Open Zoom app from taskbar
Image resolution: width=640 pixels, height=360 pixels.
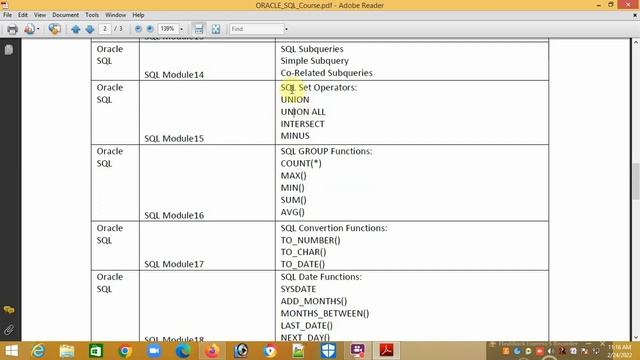point(154,351)
